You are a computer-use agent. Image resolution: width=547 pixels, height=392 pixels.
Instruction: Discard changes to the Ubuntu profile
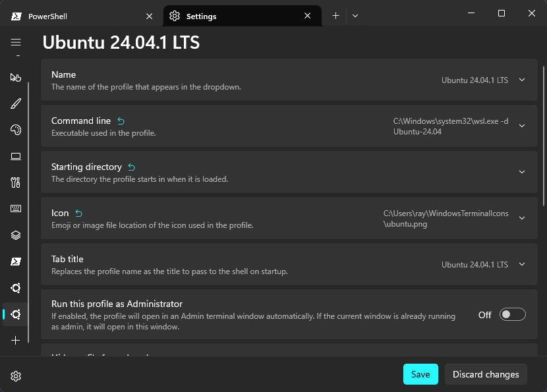pos(486,374)
